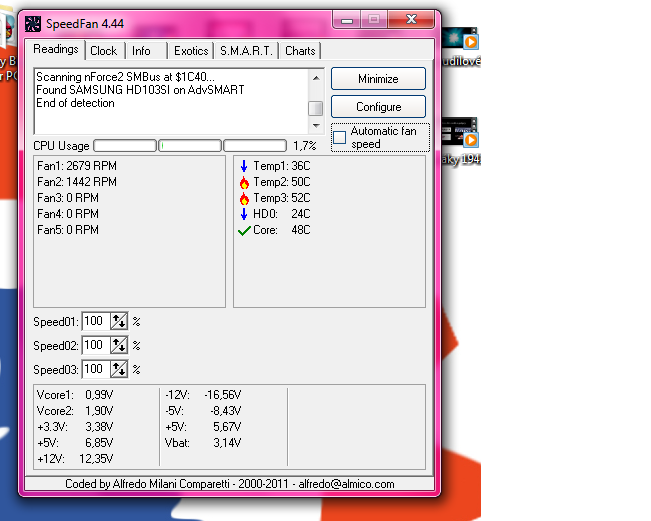Click the '-5V: -8,43V' voltage
Screen dimensions: 651x521
pos(203,411)
